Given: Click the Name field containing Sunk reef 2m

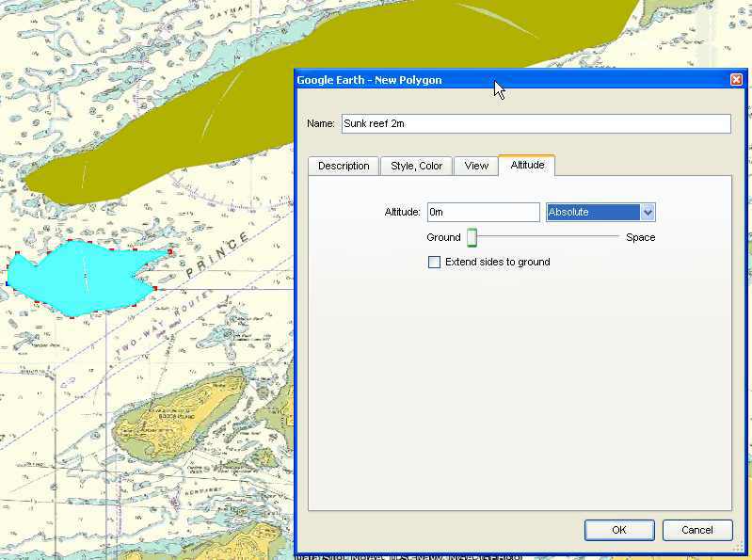Looking at the screenshot, I should [x=536, y=123].
